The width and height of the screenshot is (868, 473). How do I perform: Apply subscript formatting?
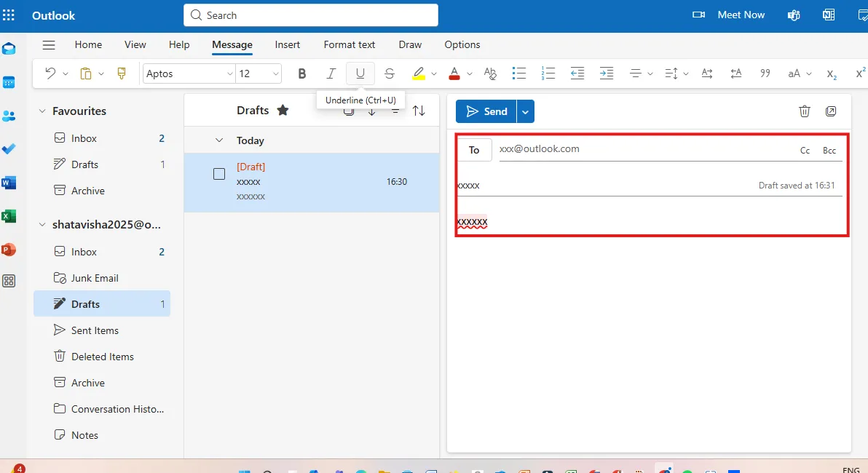(832, 73)
